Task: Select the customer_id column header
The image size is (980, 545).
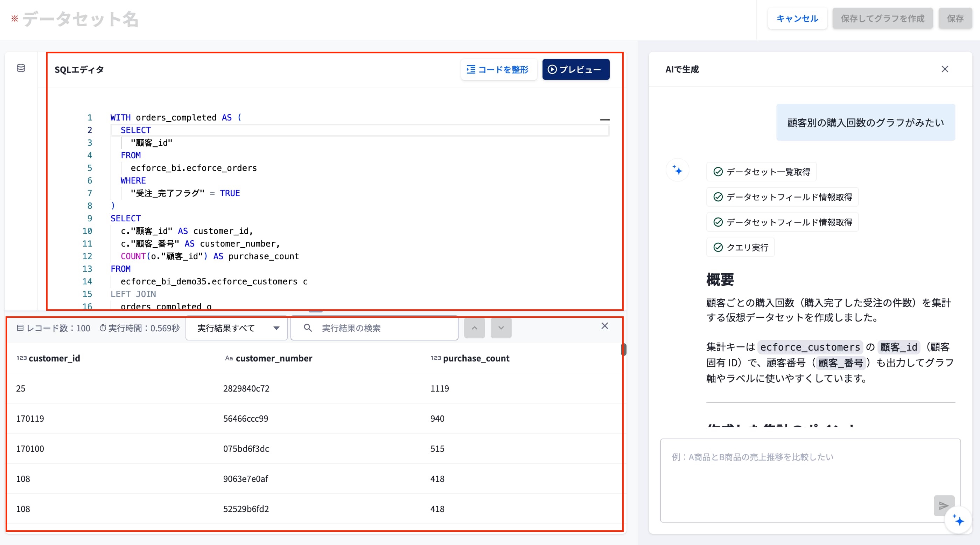Action: pyautogui.click(x=48, y=358)
